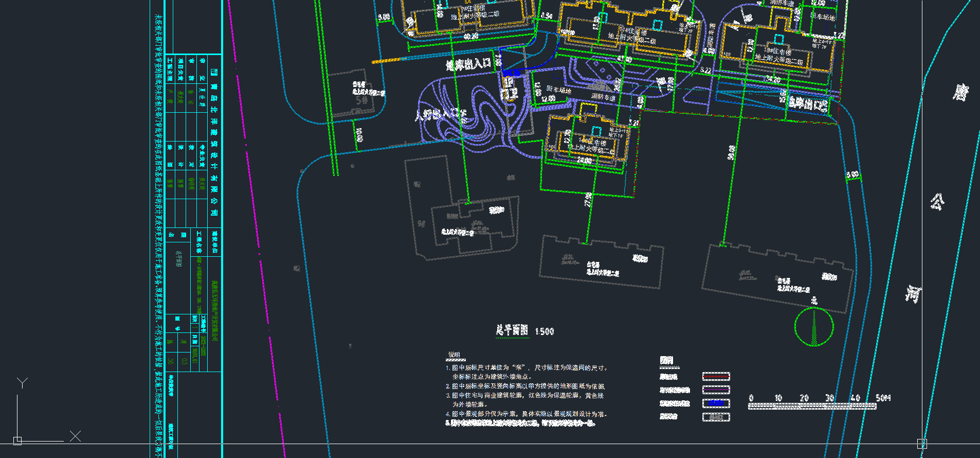Click the 50M label on scale bar
The width and height of the screenshot is (980, 458).
tap(883, 398)
